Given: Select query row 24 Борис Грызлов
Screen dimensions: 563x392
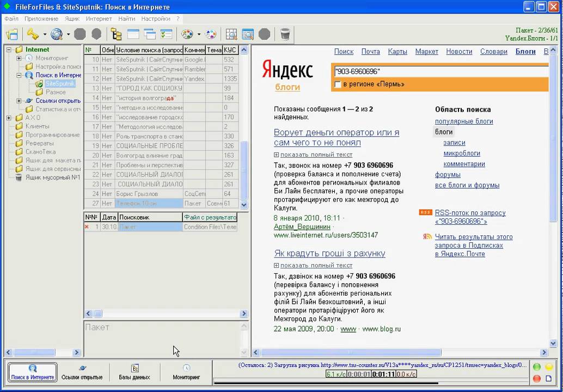Looking at the screenshot, I should [162, 194].
